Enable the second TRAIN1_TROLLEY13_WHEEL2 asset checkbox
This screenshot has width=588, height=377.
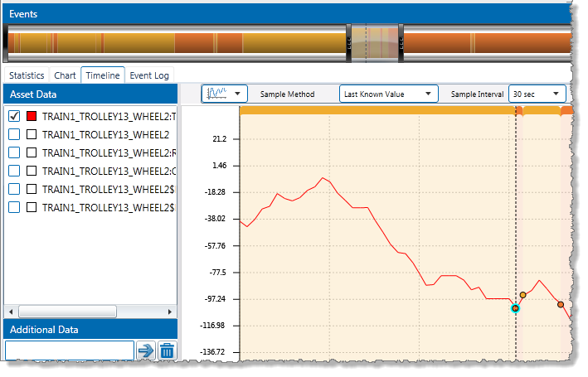[14, 134]
